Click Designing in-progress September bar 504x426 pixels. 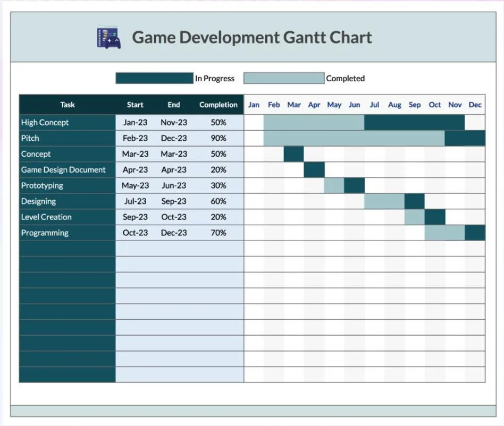[x=415, y=201]
